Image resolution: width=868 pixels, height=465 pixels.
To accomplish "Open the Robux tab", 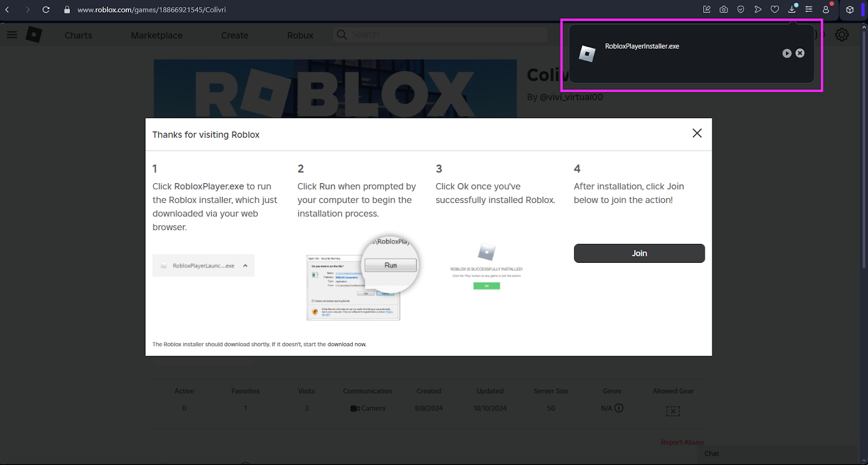I will point(300,35).
